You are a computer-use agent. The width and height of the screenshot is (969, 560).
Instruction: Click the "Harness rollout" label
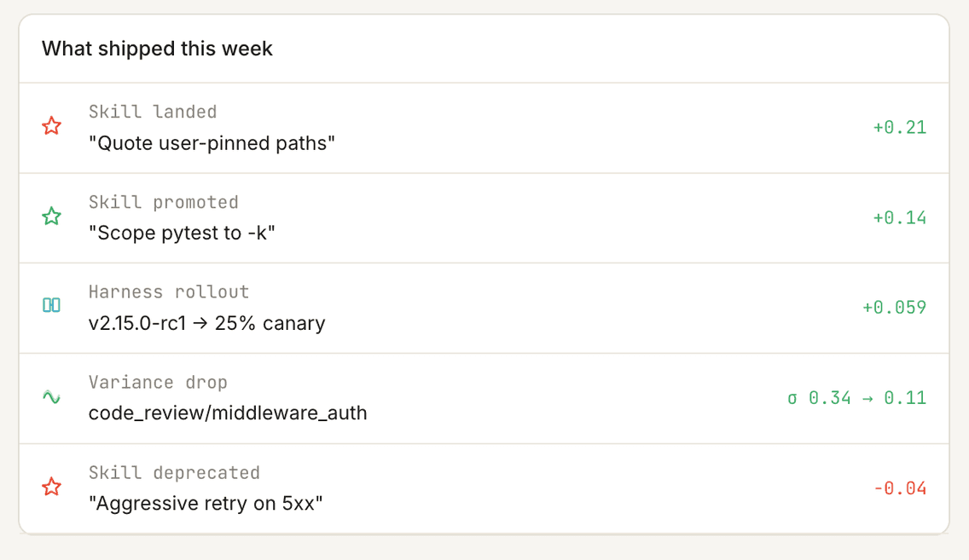(x=169, y=292)
